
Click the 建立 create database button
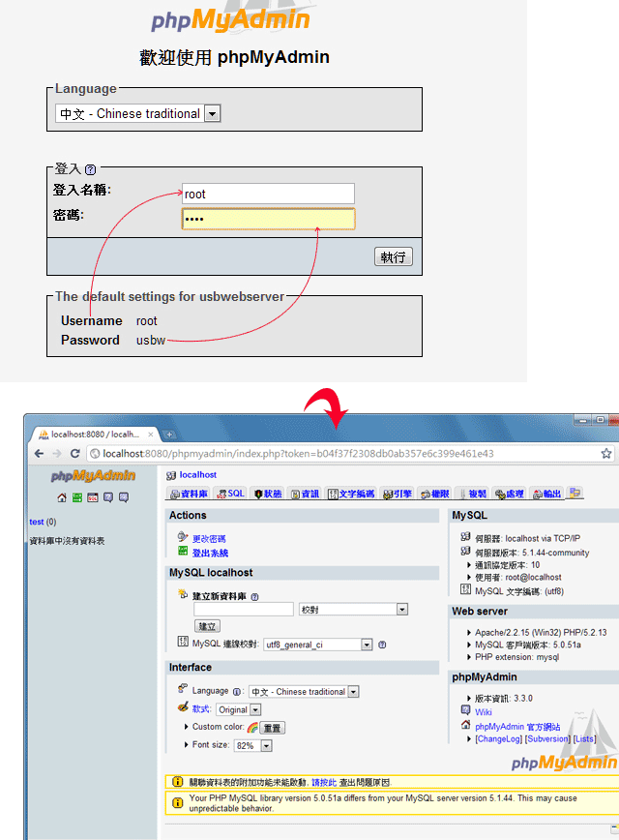tap(207, 626)
